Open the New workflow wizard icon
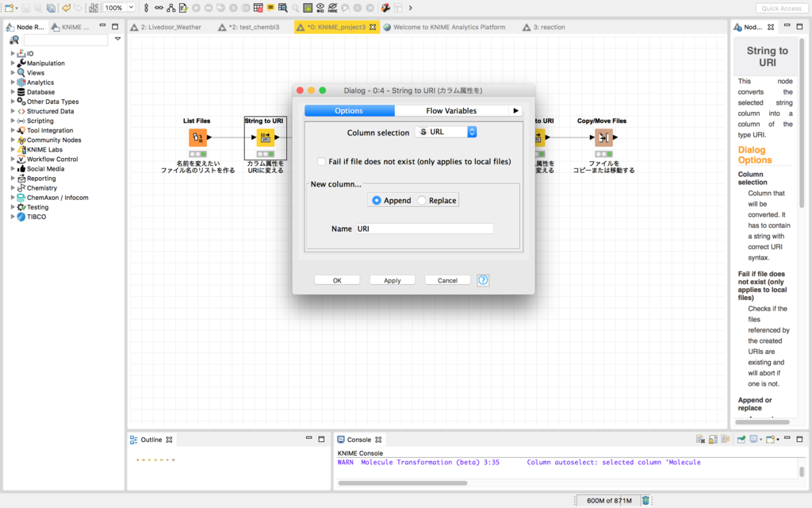 coord(9,8)
